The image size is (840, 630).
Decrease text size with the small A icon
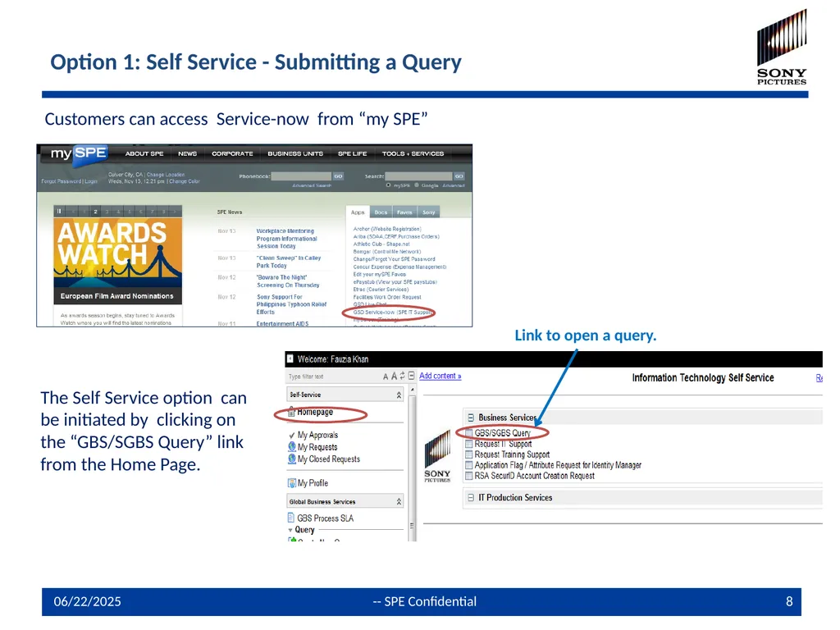386,377
